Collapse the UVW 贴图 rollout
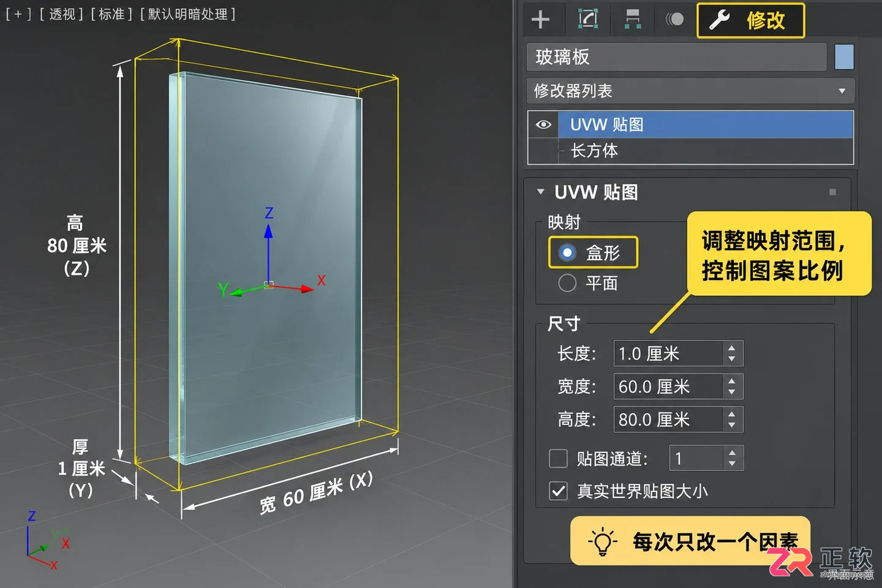The height and width of the screenshot is (588, 882). pos(540,192)
